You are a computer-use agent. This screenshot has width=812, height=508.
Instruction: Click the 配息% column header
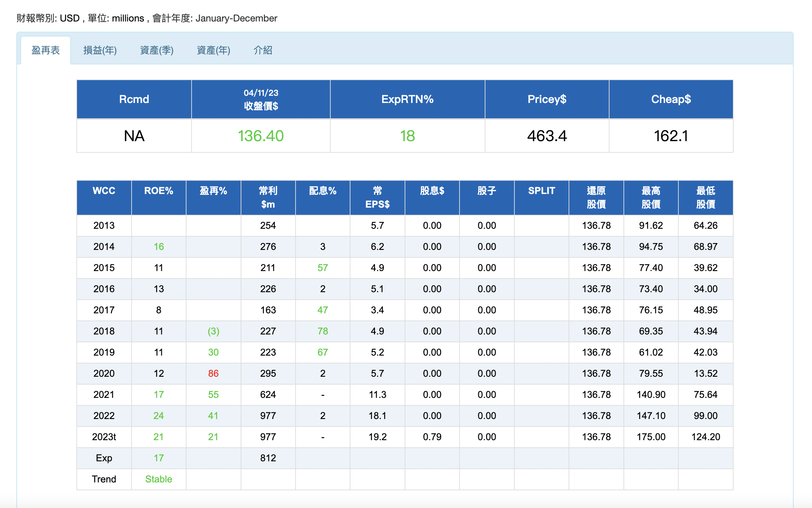click(322, 198)
